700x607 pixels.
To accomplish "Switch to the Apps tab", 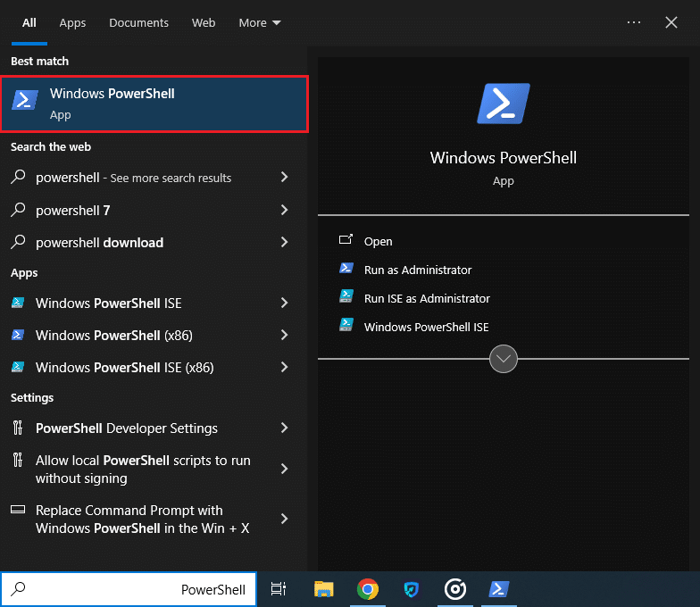I will [72, 22].
